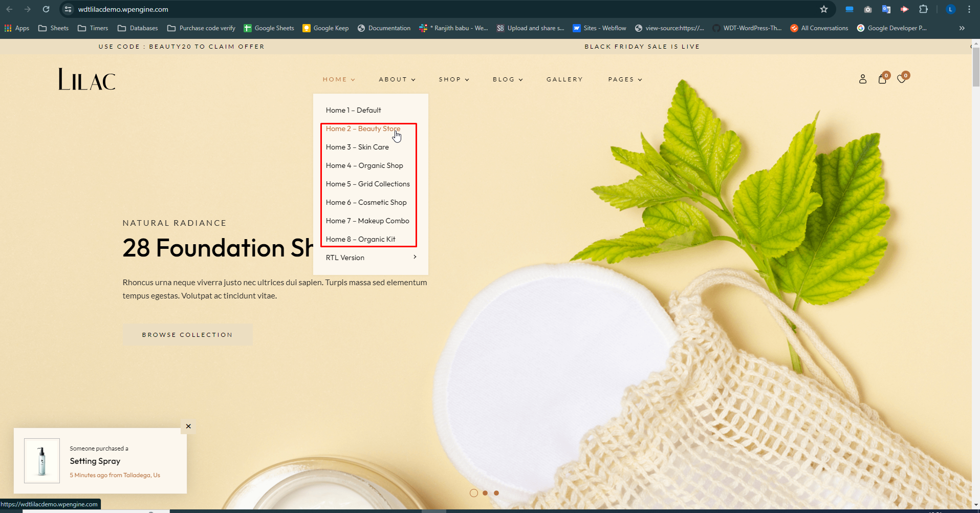This screenshot has width=980, height=513.
Task: Open the Google Translate extension icon
Action: click(886, 9)
